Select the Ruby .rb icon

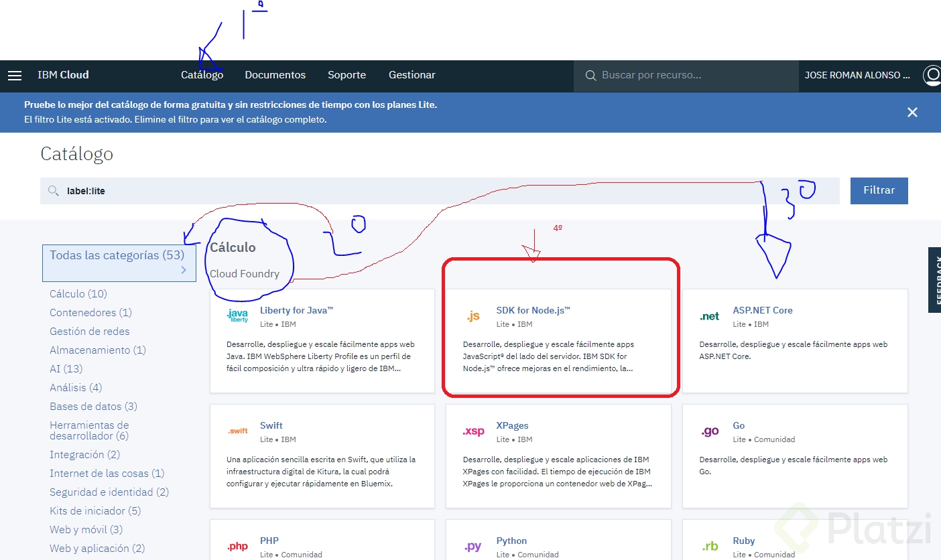[x=710, y=546]
